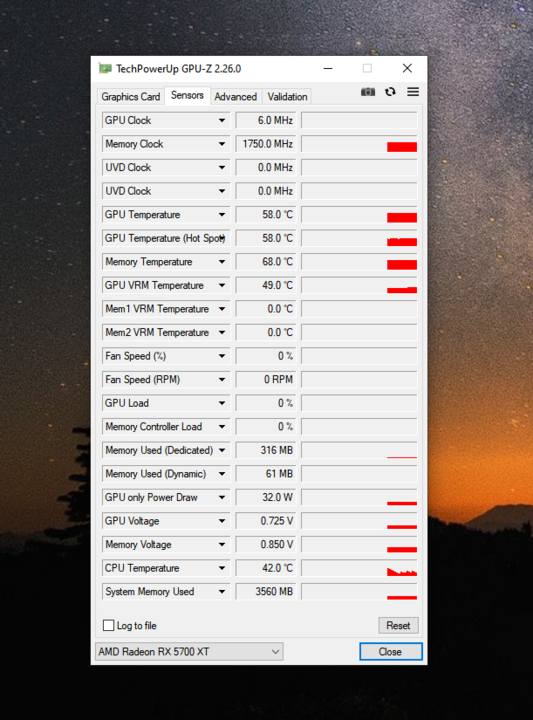Open the Memory Temperature dropdown arrow
The height and width of the screenshot is (720, 533).
(222, 262)
